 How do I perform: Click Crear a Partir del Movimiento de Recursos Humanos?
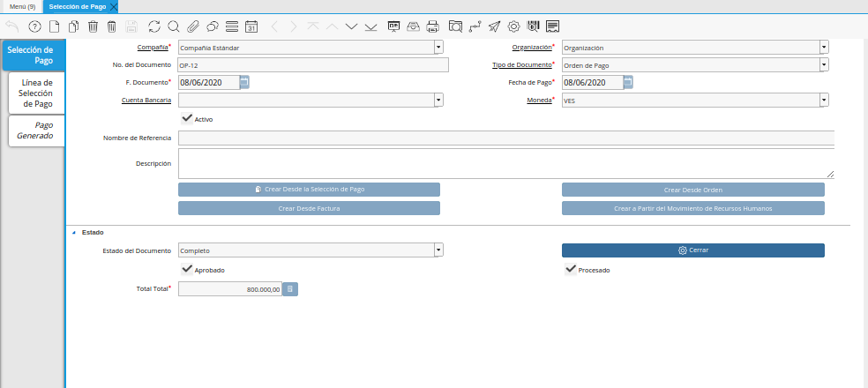click(x=693, y=208)
